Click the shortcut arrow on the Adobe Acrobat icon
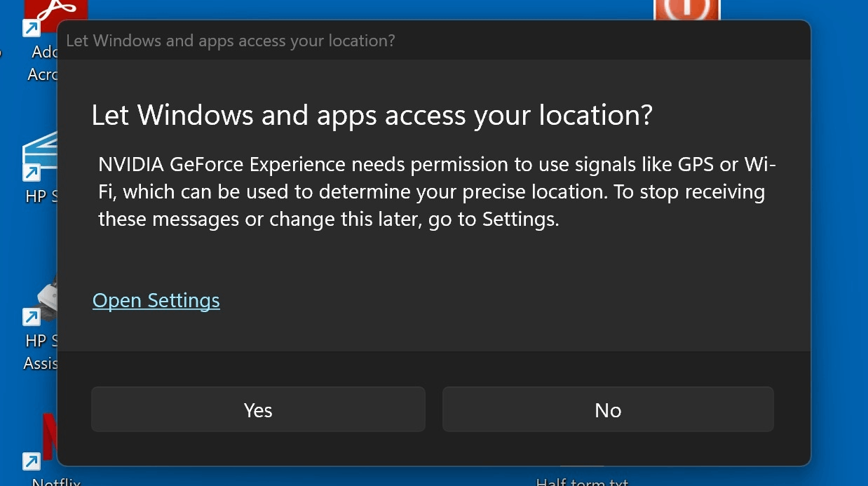 [x=32, y=28]
